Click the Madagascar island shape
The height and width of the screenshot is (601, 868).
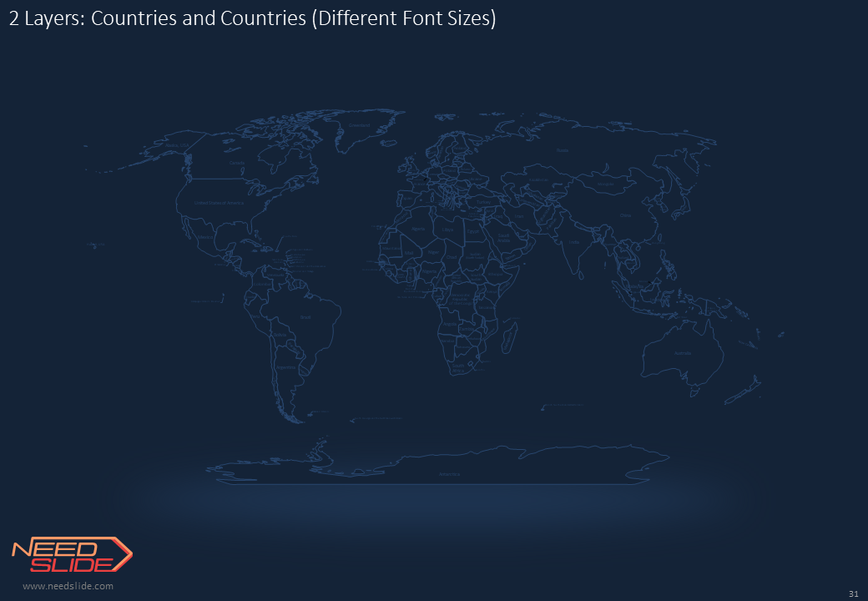click(x=509, y=337)
